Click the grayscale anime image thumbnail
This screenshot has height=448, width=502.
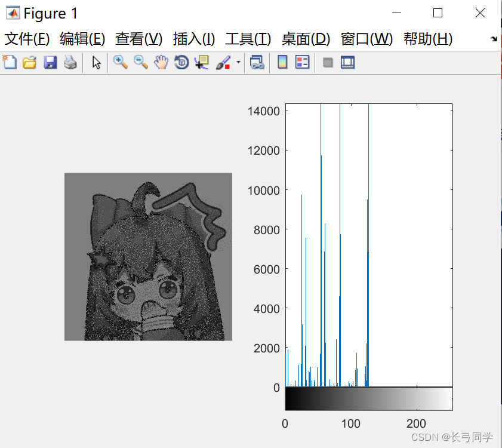(x=148, y=257)
